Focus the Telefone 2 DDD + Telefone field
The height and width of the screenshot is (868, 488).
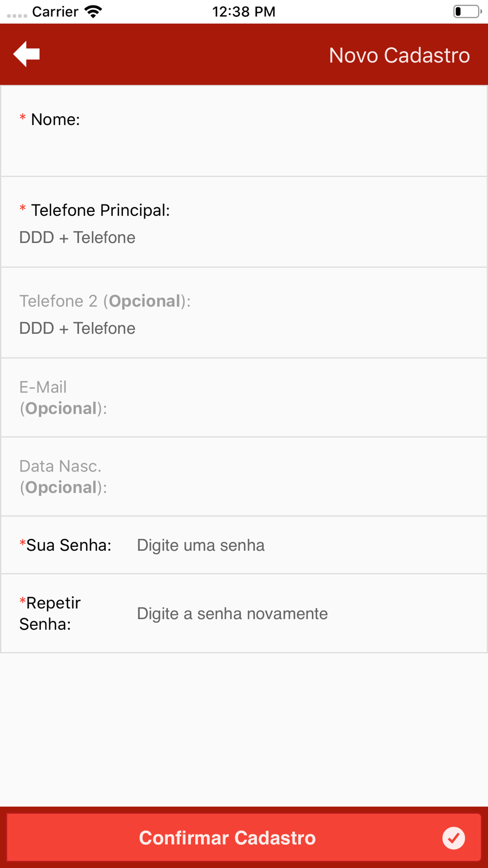[x=244, y=329]
